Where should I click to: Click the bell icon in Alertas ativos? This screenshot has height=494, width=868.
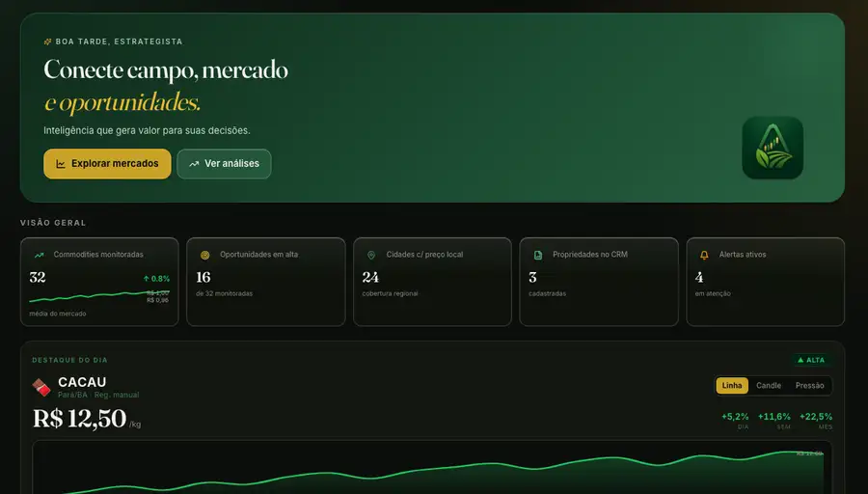(x=704, y=255)
